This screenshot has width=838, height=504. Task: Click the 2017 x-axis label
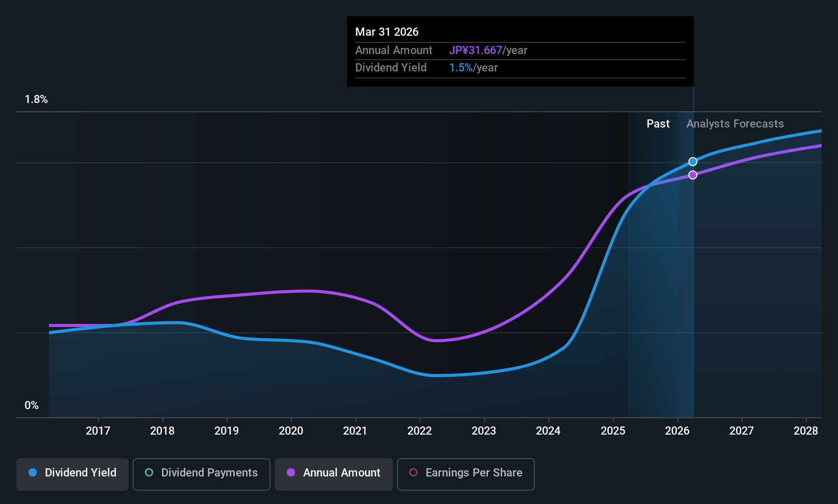click(98, 431)
